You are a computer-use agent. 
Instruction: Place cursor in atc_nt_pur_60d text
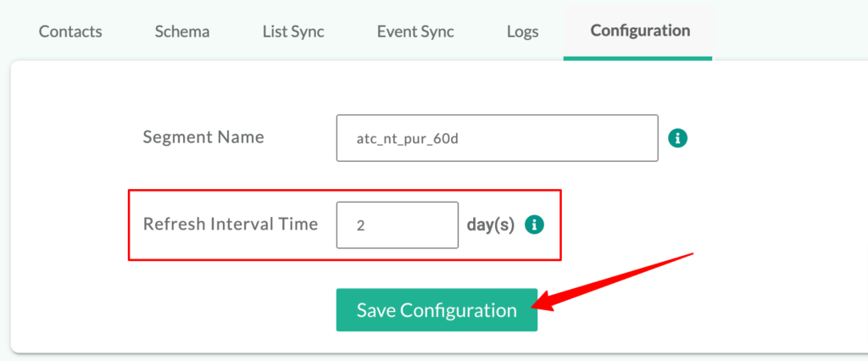(408, 139)
